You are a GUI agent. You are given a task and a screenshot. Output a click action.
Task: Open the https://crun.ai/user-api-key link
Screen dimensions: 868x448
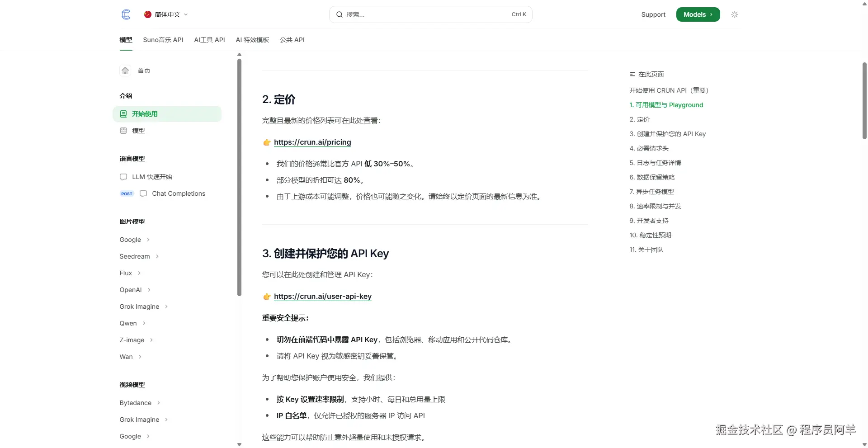pyautogui.click(x=323, y=296)
